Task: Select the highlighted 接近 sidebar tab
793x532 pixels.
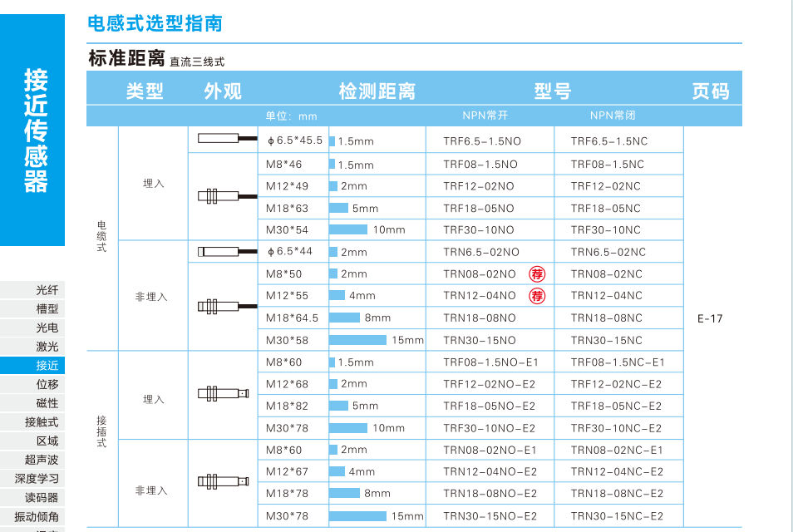Action: click(x=47, y=366)
